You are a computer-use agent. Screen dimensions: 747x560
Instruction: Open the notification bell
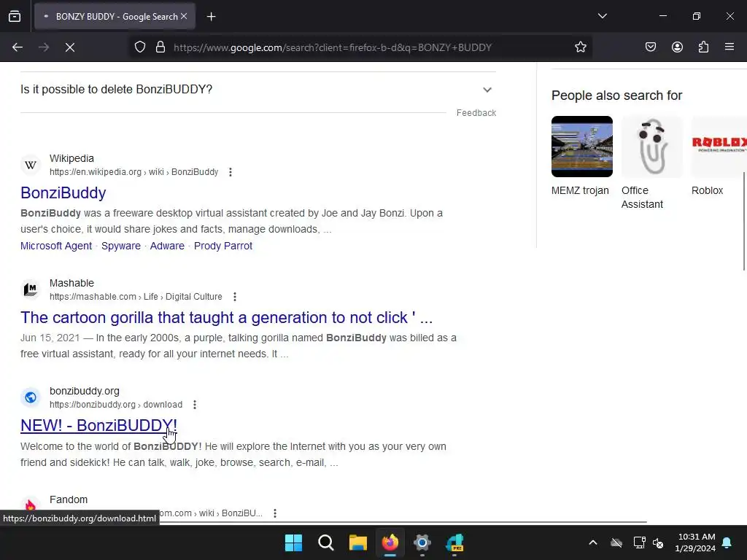[727, 542]
